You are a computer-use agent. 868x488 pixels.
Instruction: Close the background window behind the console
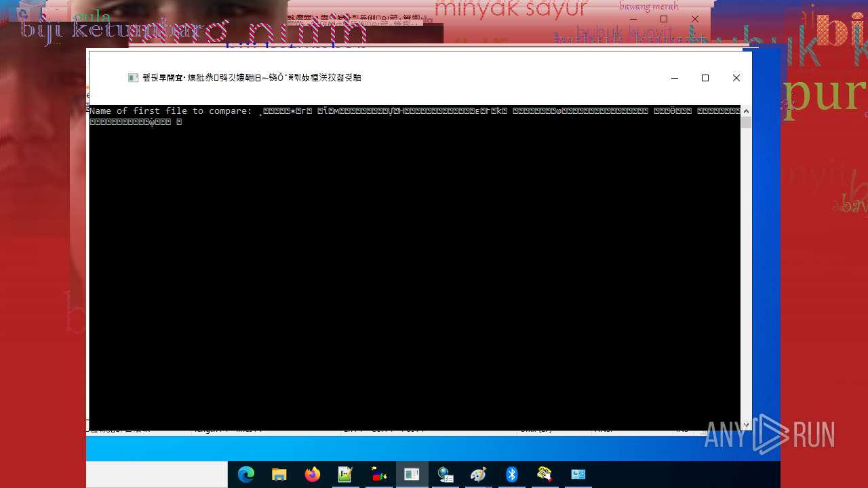[x=695, y=19]
